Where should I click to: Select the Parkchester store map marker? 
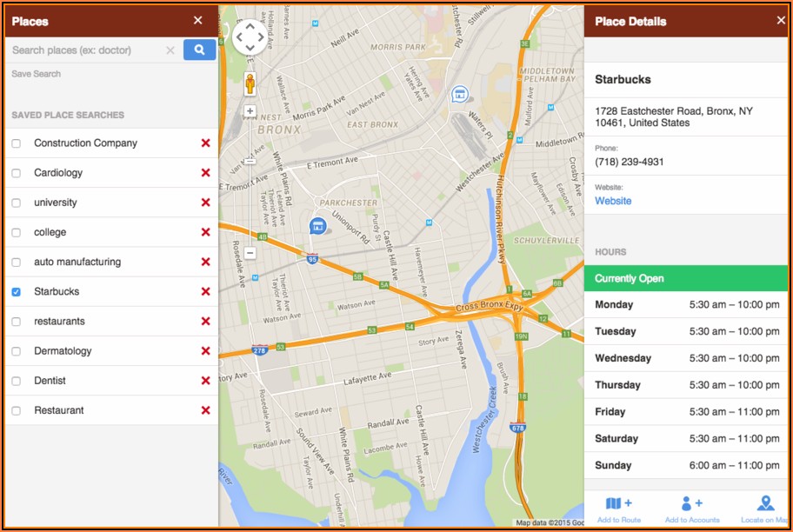coord(318,226)
